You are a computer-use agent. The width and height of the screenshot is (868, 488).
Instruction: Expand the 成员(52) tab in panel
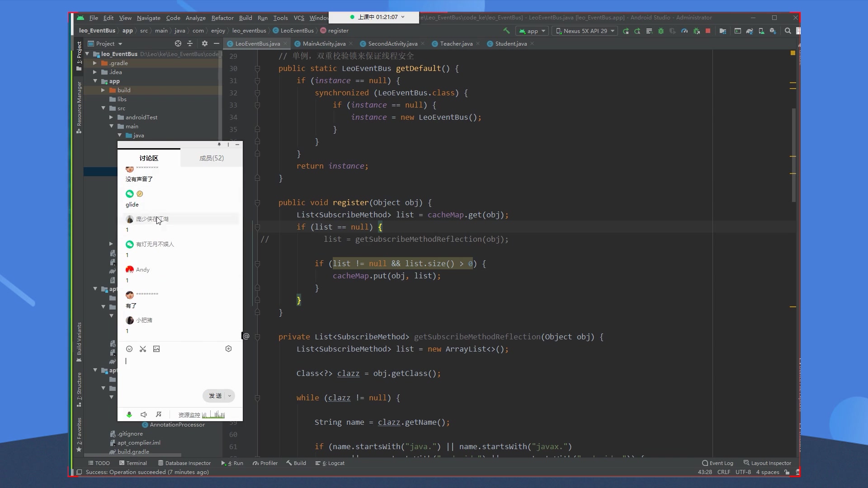tap(212, 157)
